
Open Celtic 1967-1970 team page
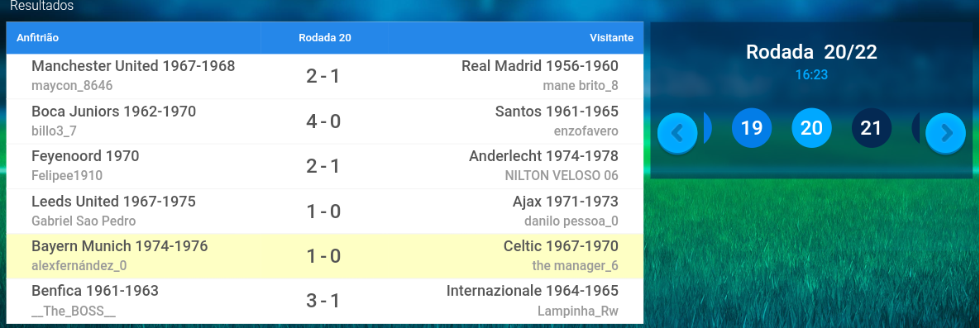pyautogui.click(x=561, y=246)
